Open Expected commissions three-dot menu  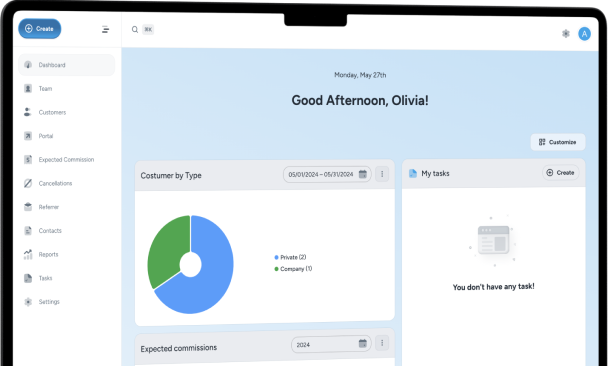pyautogui.click(x=382, y=343)
